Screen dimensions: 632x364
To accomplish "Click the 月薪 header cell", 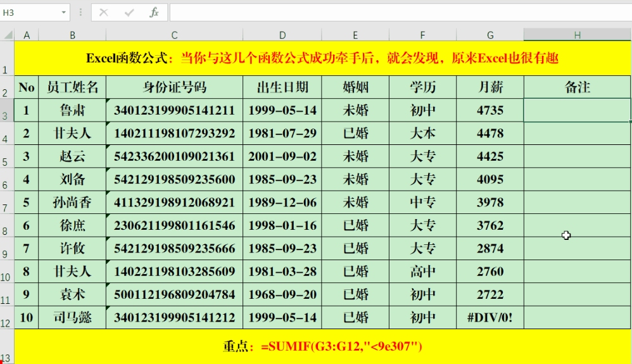I will [x=490, y=87].
